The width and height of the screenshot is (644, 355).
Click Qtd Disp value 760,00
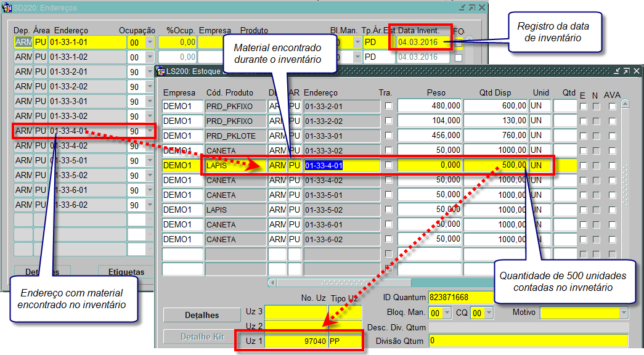coord(495,135)
